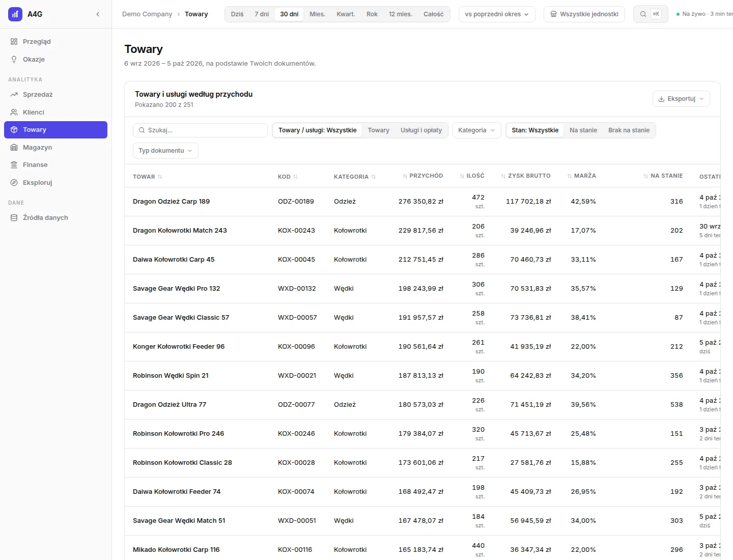Sort by the ILOŚĆ column

[x=472, y=176]
